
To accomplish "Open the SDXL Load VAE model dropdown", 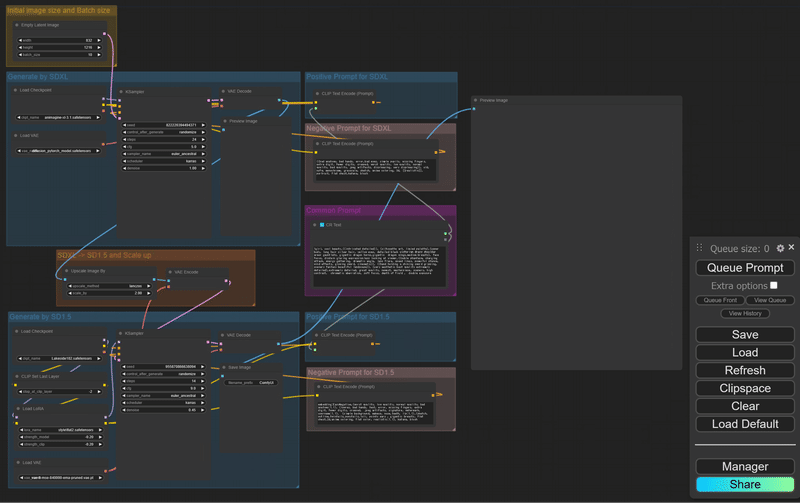I will tap(59, 151).
